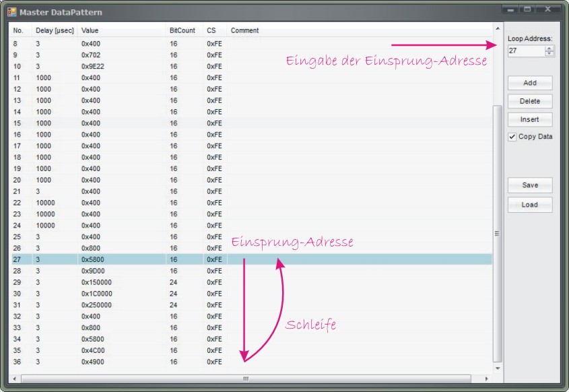Click value 0x800 in row 26

(91, 249)
